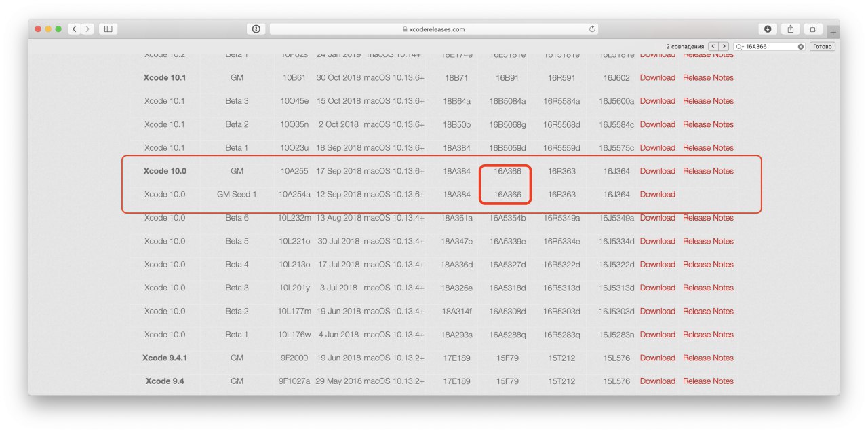Click build number 10A254a

pyautogui.click(x=294, y=194)
